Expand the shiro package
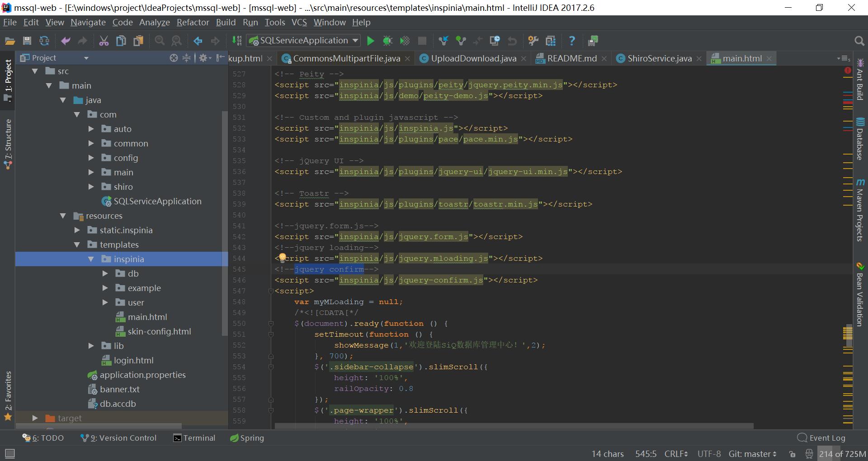 pyautogui.click(x=91, y=187)
